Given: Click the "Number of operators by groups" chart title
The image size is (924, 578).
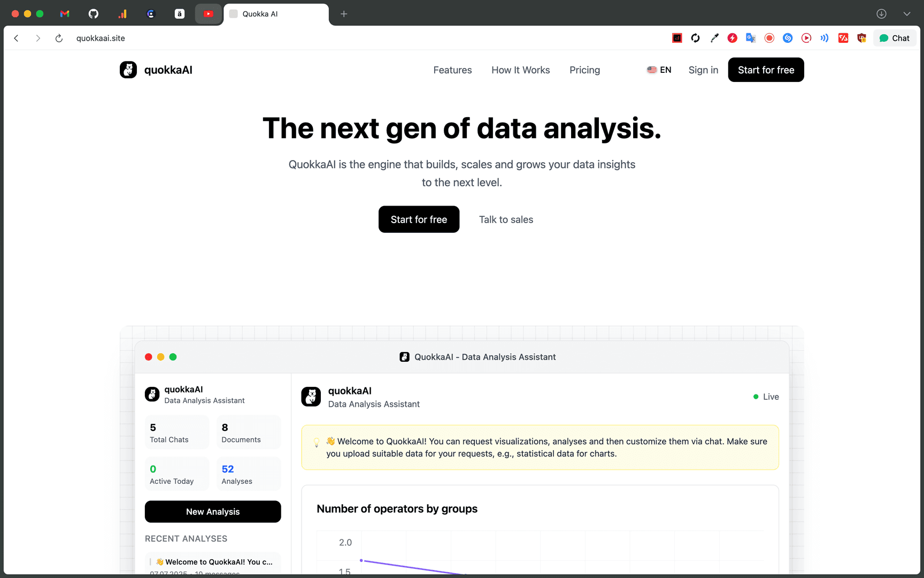Looking at the screenshot, I should [x=397, y=509].
